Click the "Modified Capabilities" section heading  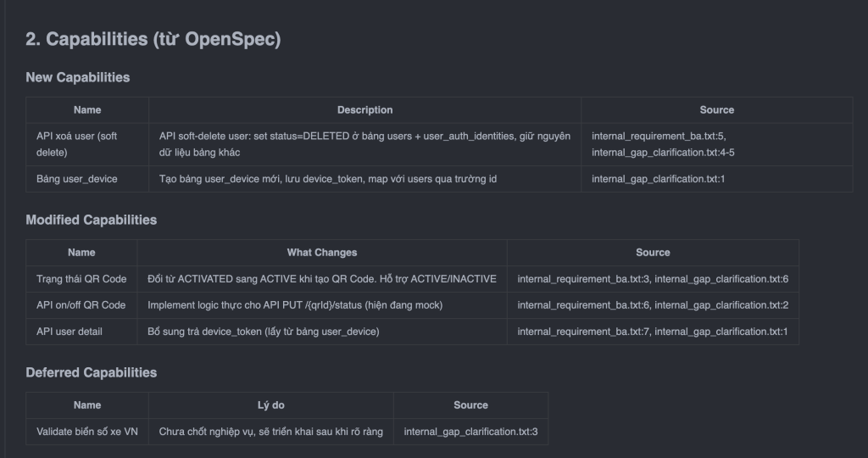92,220
